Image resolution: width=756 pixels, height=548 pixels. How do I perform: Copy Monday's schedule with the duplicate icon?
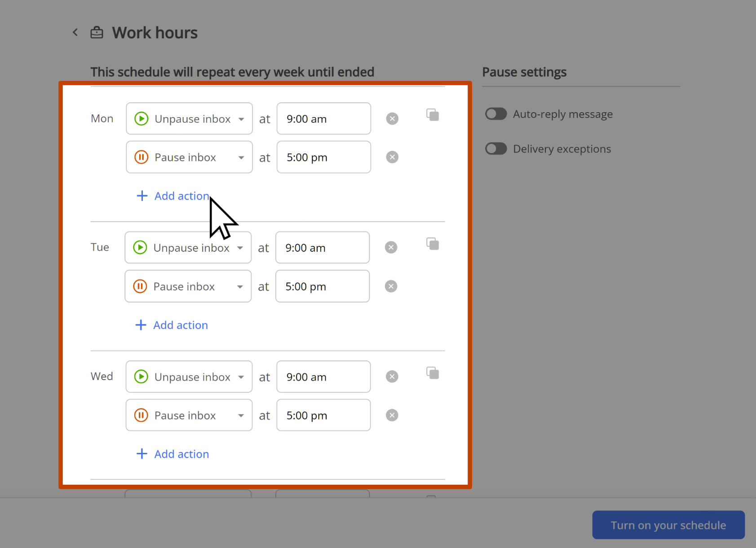433,115
